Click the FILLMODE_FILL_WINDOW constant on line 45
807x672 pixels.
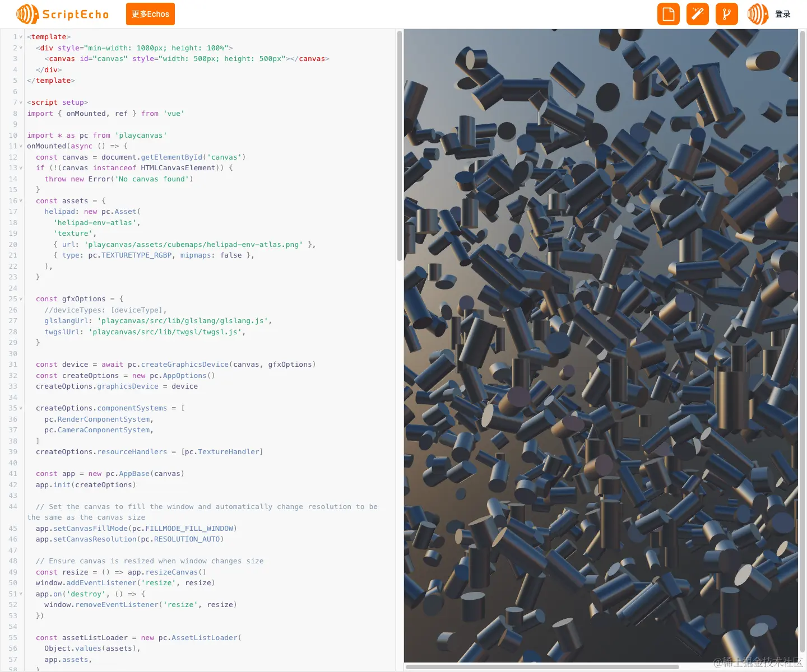[x=189, y=529]
